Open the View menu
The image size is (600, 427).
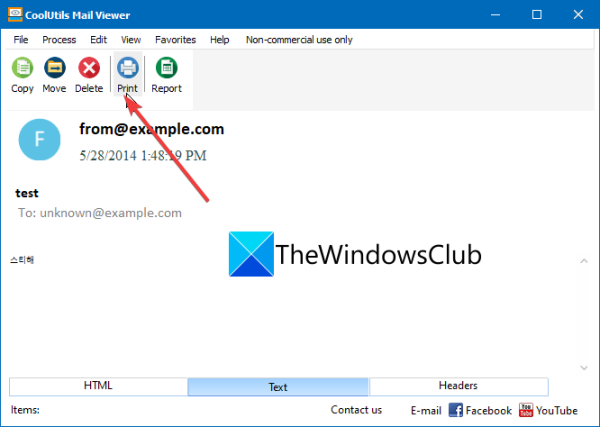point(131,40)
